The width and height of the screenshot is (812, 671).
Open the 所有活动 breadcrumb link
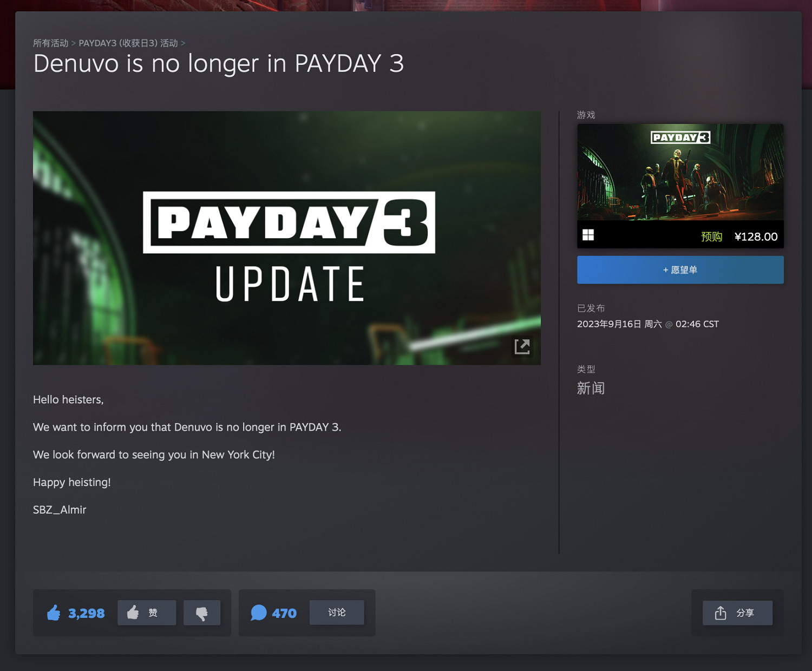(x=50, y=43)
